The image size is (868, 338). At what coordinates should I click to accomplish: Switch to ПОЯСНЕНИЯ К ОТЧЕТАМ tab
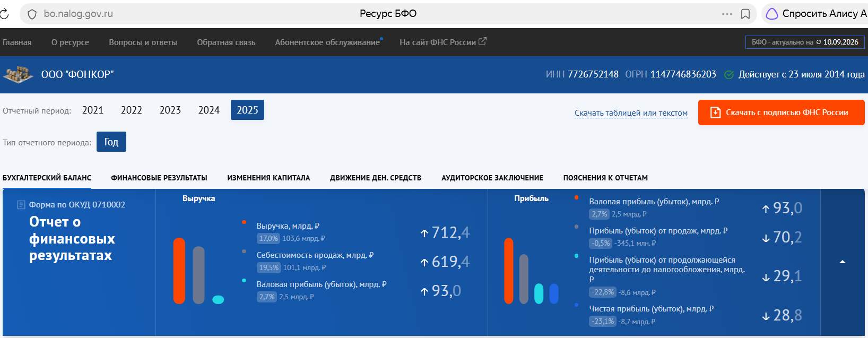tap(605, 178)
